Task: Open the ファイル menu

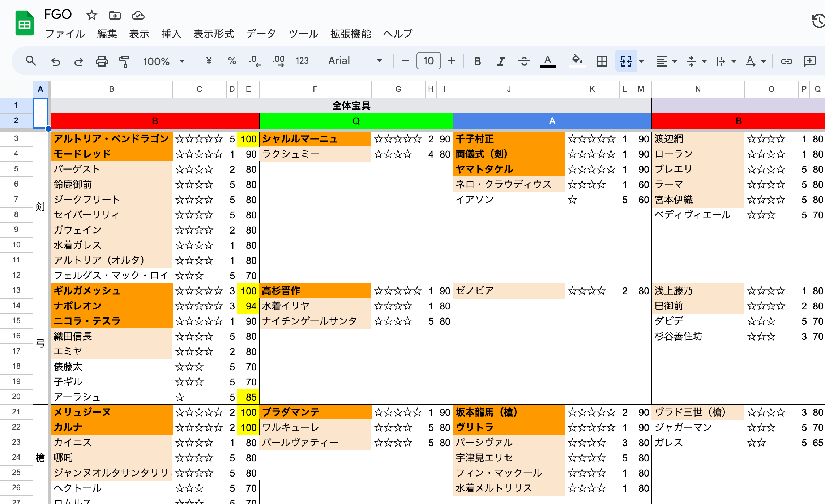Action: (x=65, y=34)
